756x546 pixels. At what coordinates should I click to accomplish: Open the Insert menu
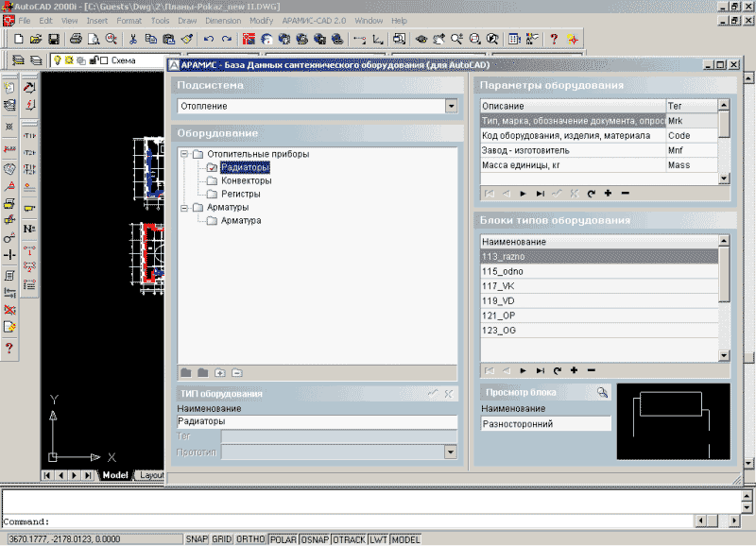click(97, 21)
